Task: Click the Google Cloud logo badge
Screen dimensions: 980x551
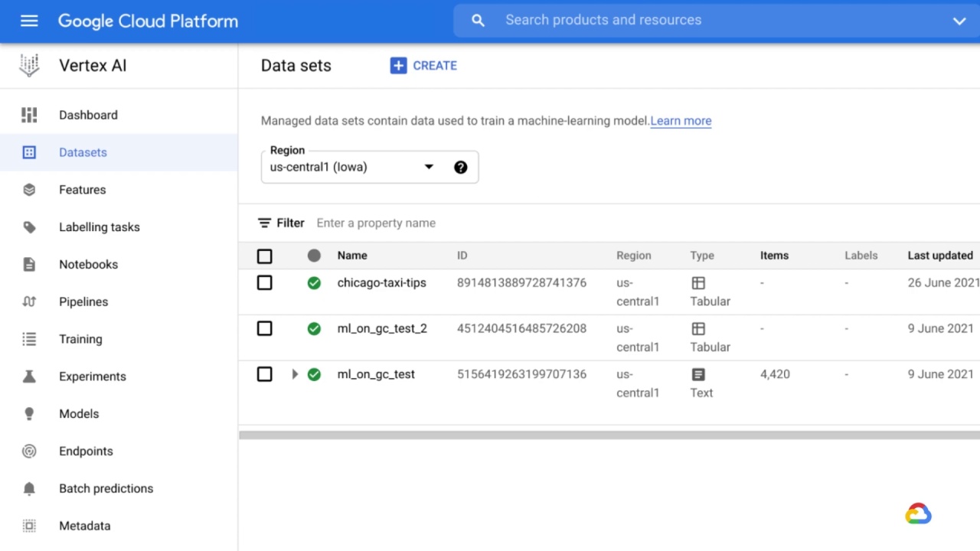Action: [x=918, y=514]
